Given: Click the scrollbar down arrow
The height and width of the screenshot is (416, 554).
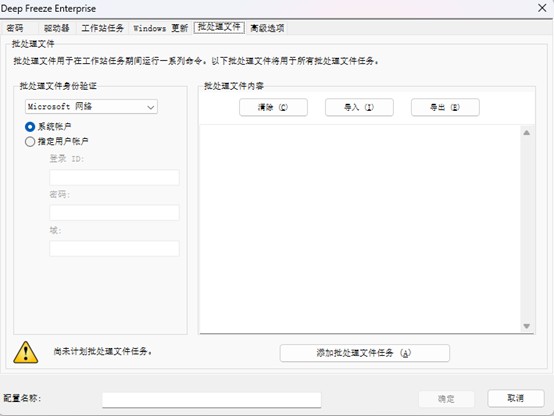Looking at the screenshot, I should click(526, 326).
